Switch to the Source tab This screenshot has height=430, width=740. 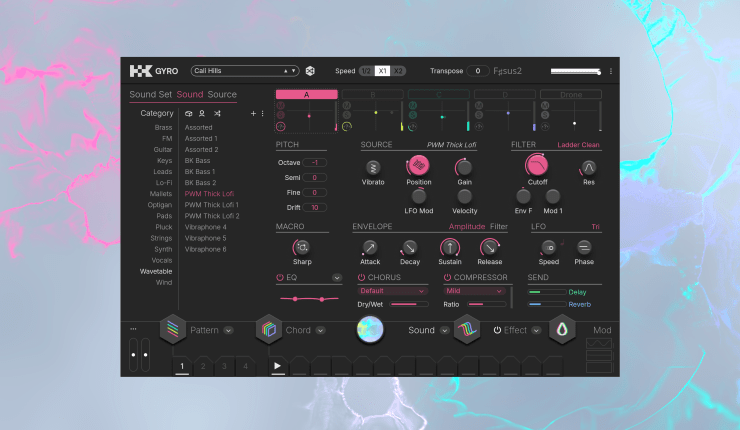point(222,94)
